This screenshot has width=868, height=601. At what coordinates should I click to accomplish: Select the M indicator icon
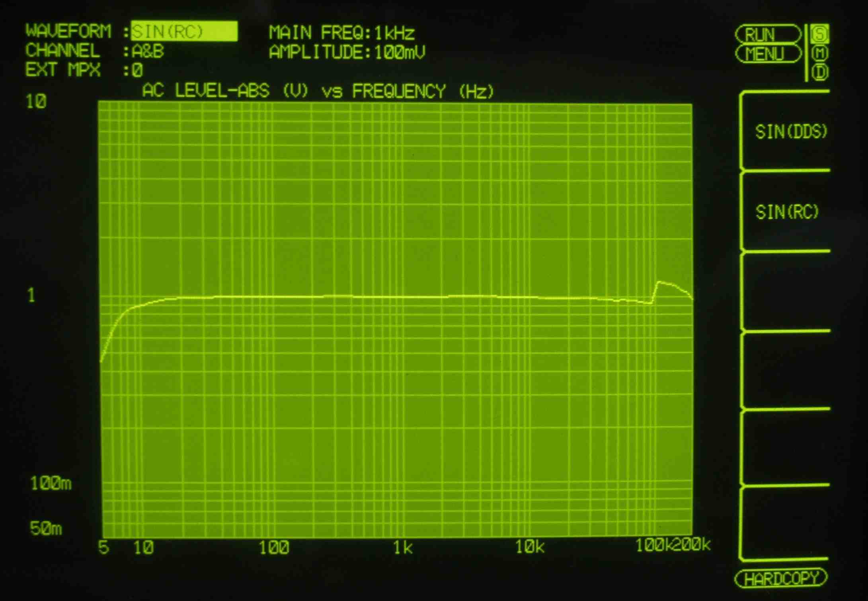click(819, 53)
